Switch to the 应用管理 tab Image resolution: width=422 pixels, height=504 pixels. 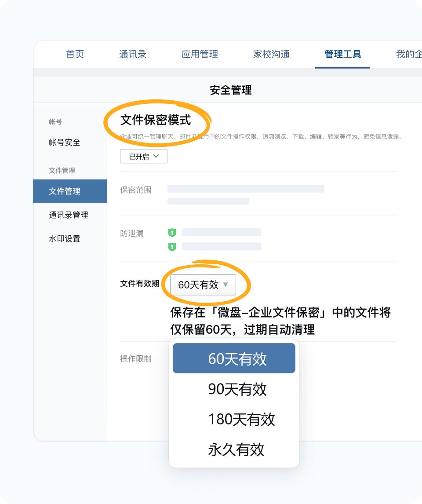[200, 55]
